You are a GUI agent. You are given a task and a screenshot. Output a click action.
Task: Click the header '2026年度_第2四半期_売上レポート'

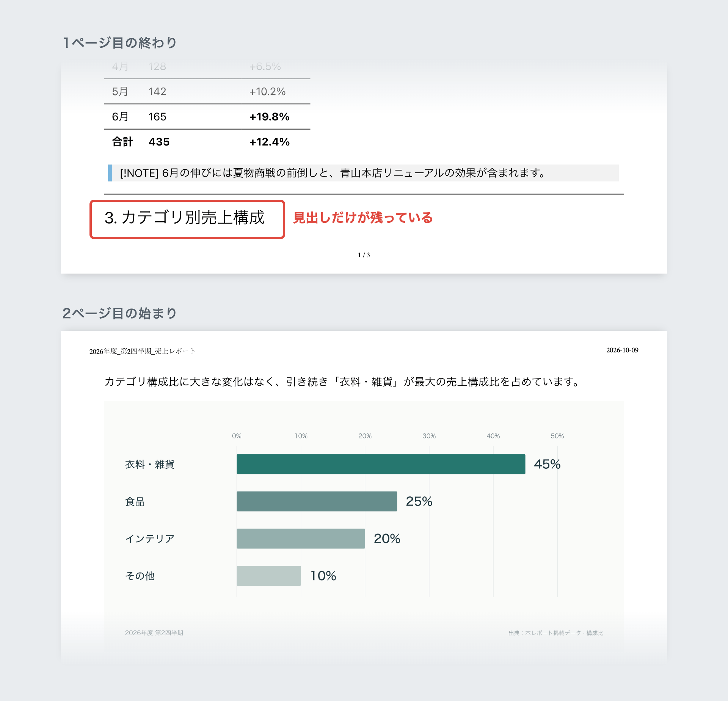142,351
